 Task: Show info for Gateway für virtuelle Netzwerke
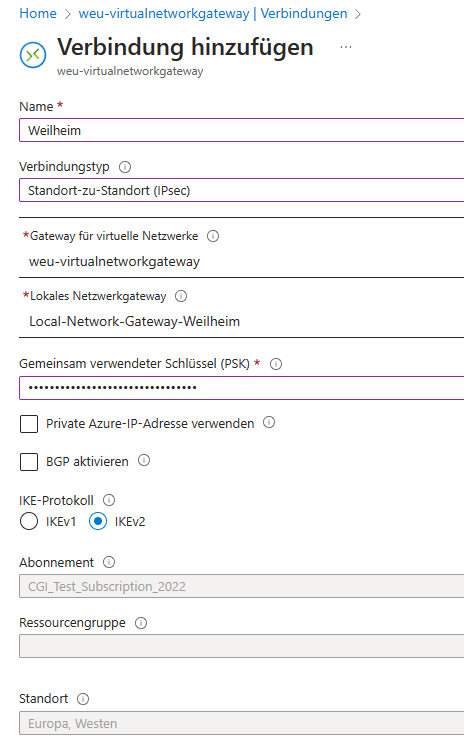pos(213,236)
